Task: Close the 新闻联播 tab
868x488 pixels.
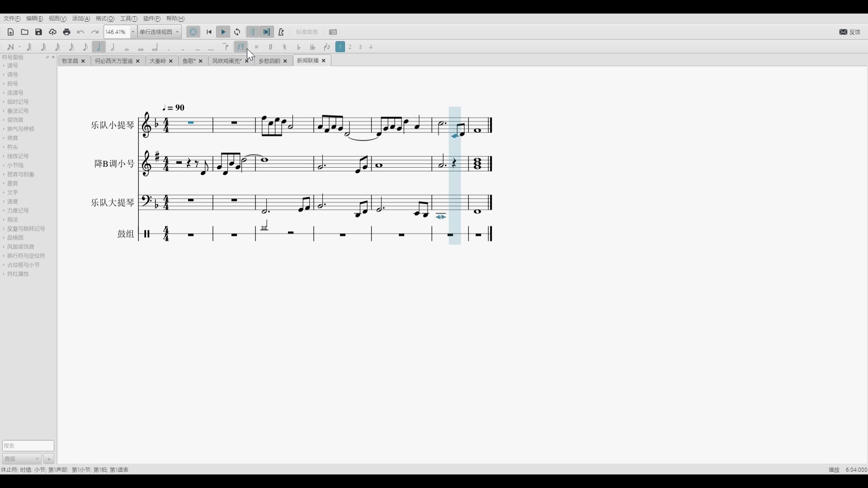Action: tap(324, 61)
